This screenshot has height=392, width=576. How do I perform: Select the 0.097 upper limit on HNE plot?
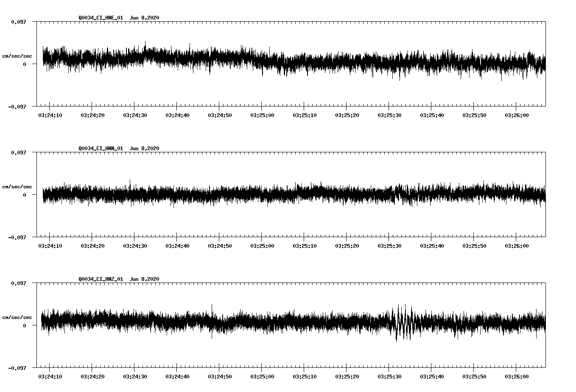pos(18,22)
